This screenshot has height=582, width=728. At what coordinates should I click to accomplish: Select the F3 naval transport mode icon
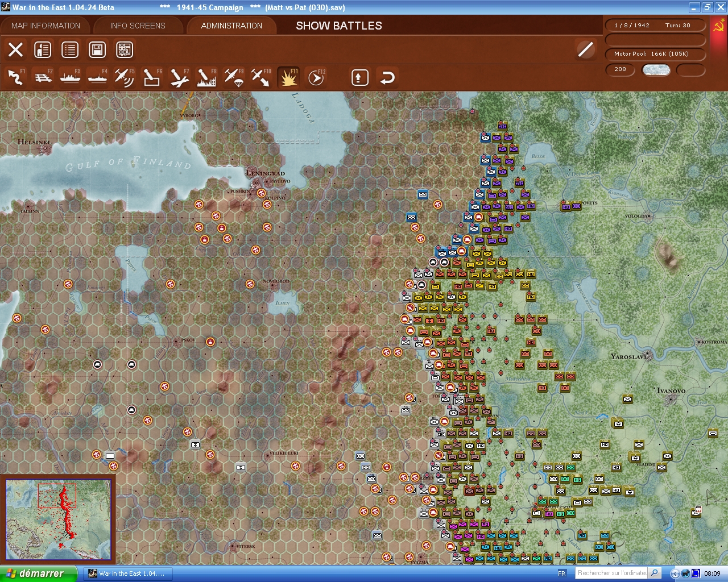(x=71, y=77)
